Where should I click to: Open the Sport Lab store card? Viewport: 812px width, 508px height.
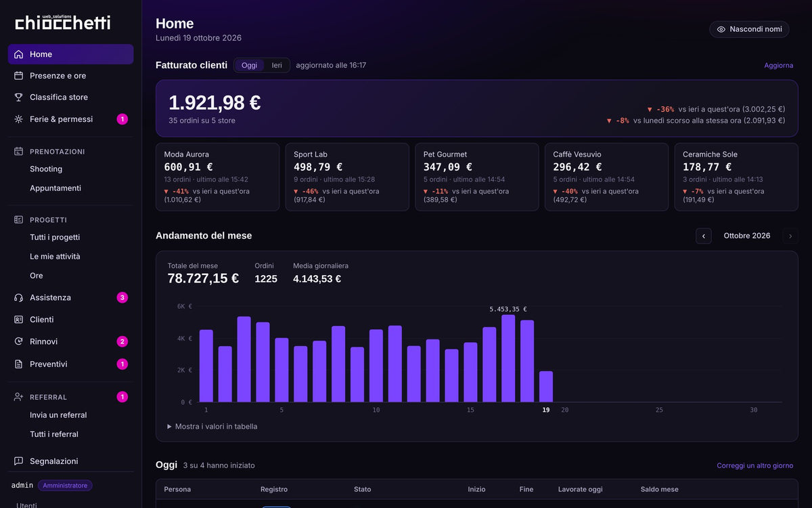347,177
